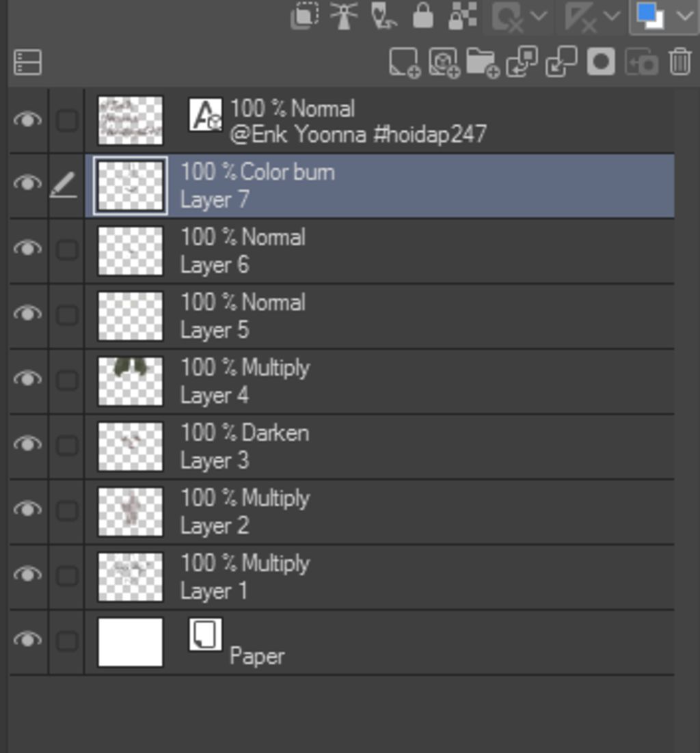Click the Delete Layer trash icon
The image size is (700, 753).
679,62
